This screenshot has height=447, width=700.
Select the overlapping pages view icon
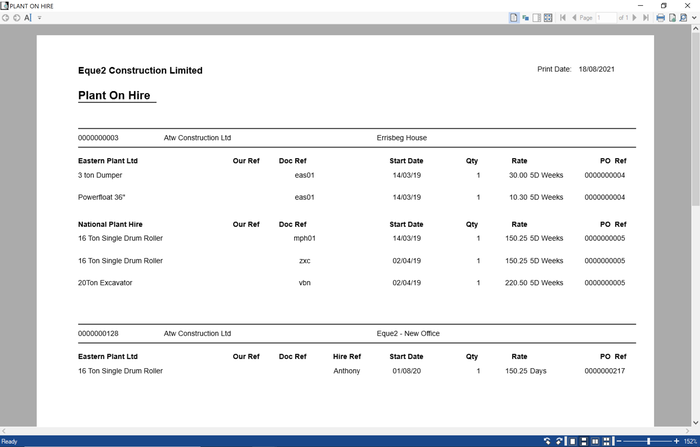pos(525,18)
